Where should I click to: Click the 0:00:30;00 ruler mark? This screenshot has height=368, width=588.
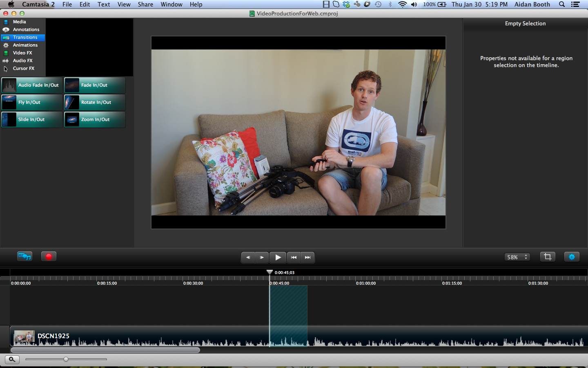(193, 283)
